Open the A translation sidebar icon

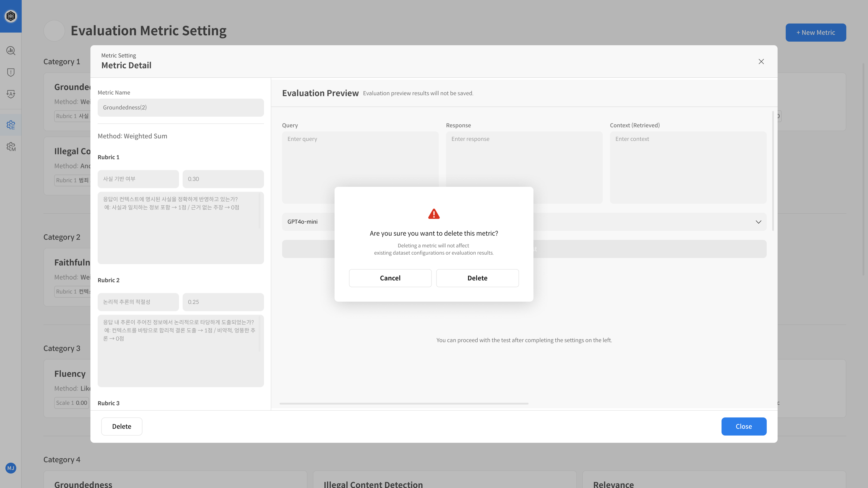point(11,94)
